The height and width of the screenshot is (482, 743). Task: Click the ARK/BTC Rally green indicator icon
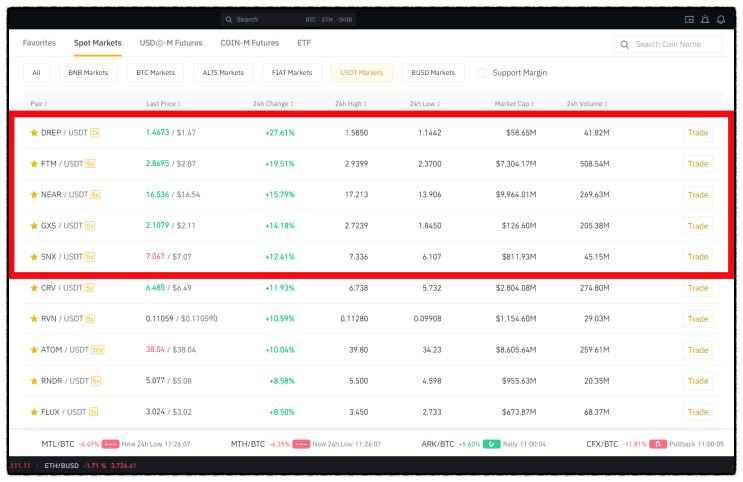[x=491, y=444]
